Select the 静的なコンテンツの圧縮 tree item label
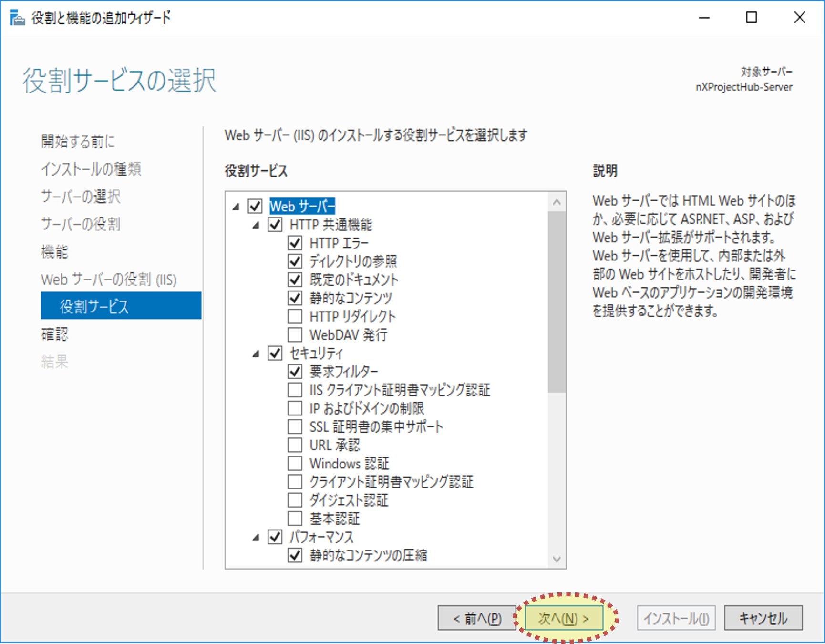The width and height of the screenshot is (825, 644). point(368,555)
